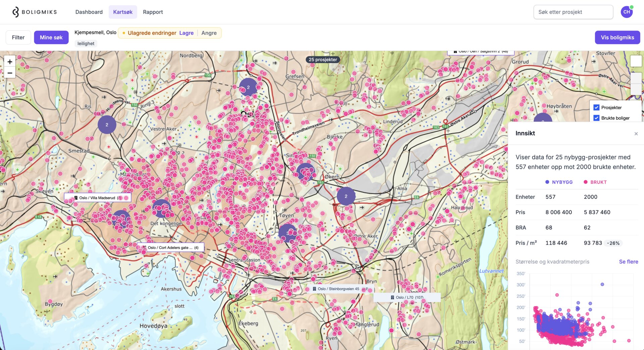Click the cluster marker near Vestre Aker

(107, 125)
